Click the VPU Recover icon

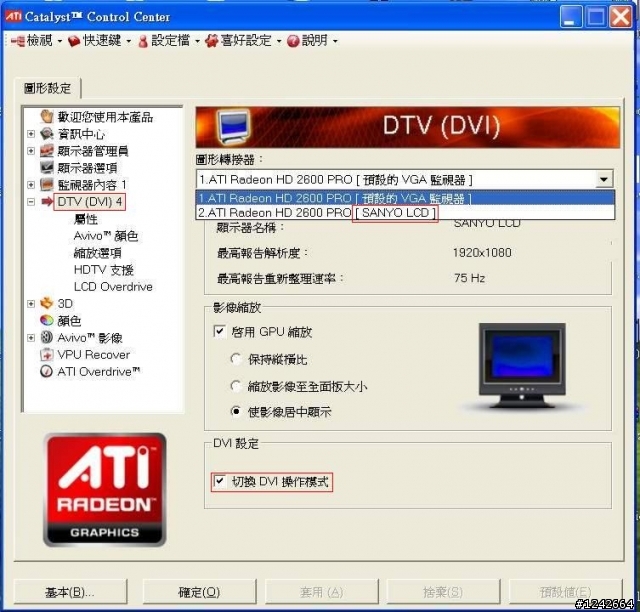pyautogui.click(x=47, y=354)
